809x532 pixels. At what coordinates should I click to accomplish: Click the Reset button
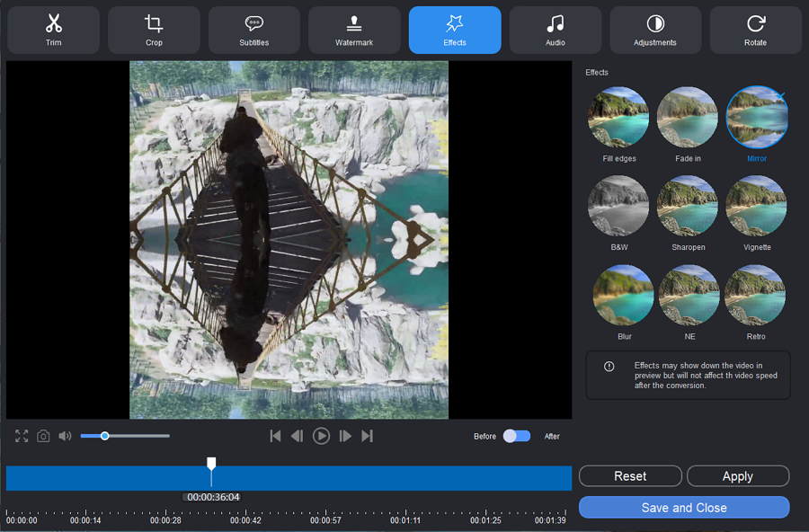(x=630, y=476)
